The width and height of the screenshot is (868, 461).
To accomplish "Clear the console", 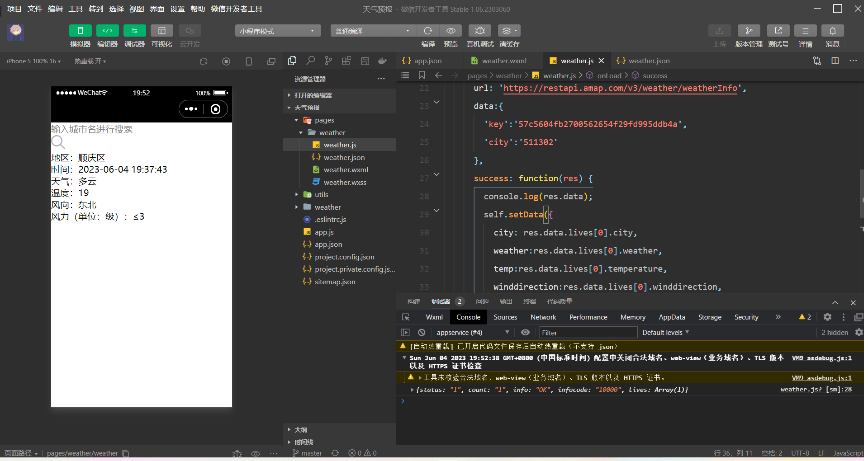I will 422,332.
